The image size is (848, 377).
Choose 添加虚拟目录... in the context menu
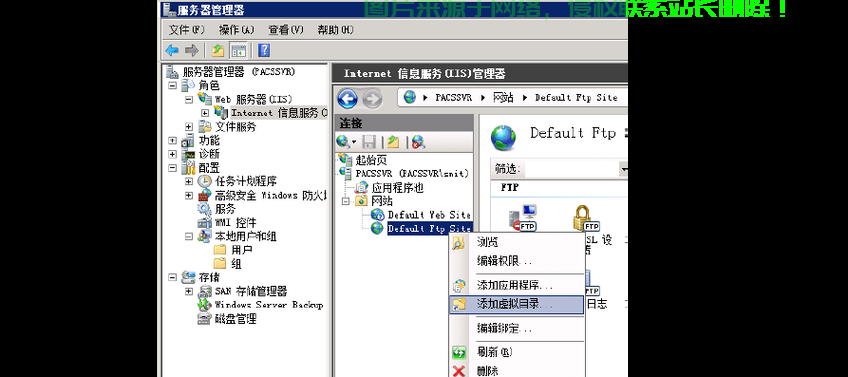517,305
